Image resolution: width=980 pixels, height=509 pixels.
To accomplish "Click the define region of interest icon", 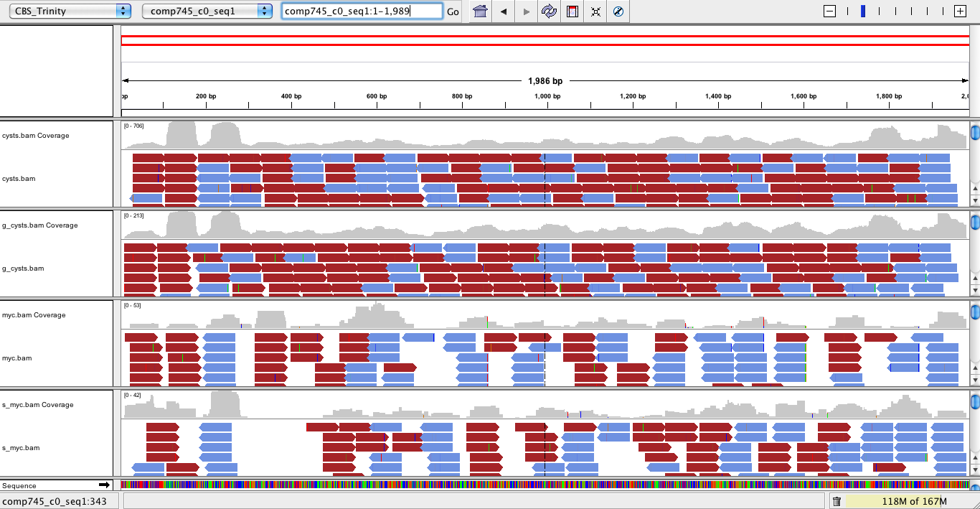I will (573, 11).
